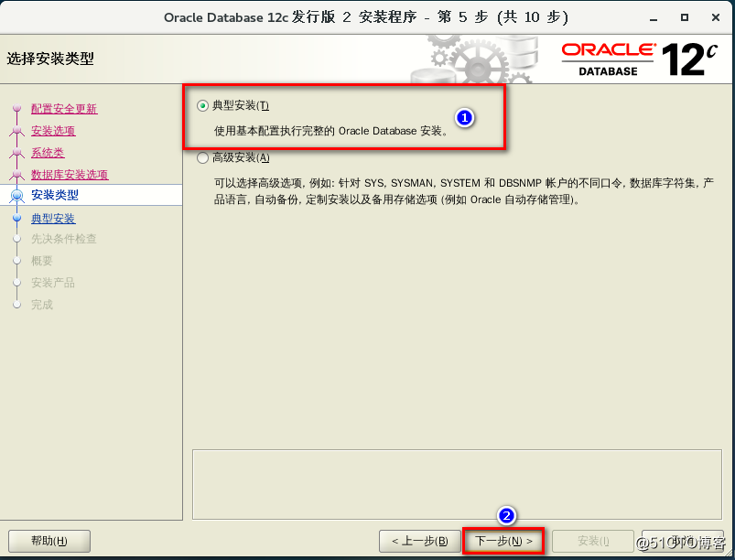Image resolution: width=735 pixels, height=560 pixels.
Task: Open the 配置安全更新 step link
Action: click(x=64, y=109)
